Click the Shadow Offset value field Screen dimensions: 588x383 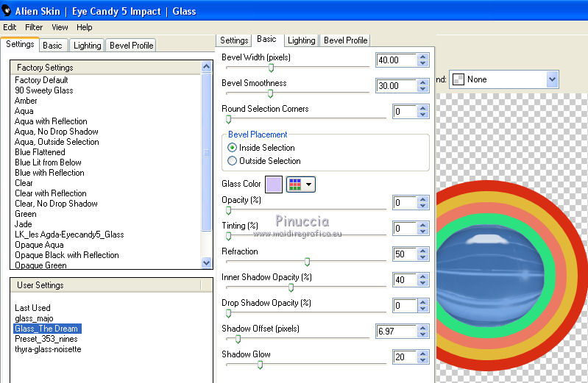pyautogui.click(x=396, y=332)
